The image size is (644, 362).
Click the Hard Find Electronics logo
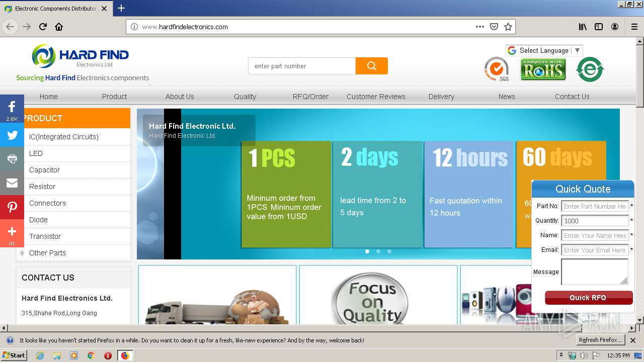point(83,63)
